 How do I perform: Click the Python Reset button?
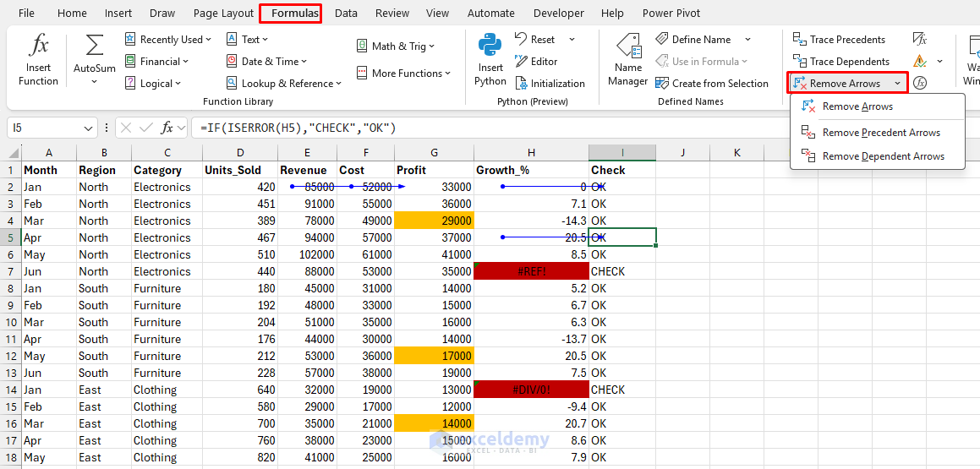534,40
